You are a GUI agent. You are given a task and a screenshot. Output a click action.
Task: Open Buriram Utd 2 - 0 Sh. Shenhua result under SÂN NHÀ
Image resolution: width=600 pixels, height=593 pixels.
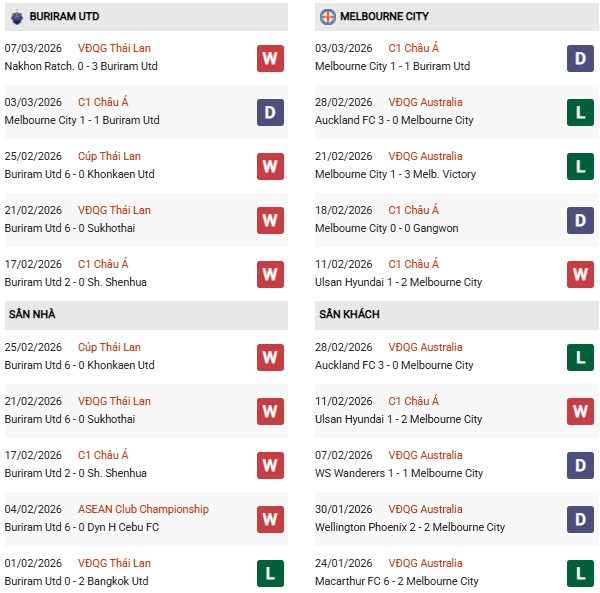coord(76,473)
